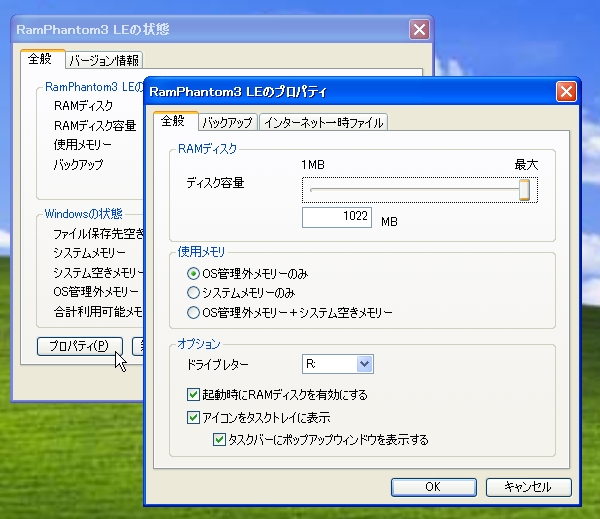The height and width of the screenshot is (519, 600).
Task: Click 最大 label above slider
Action: tap(526, 165)
